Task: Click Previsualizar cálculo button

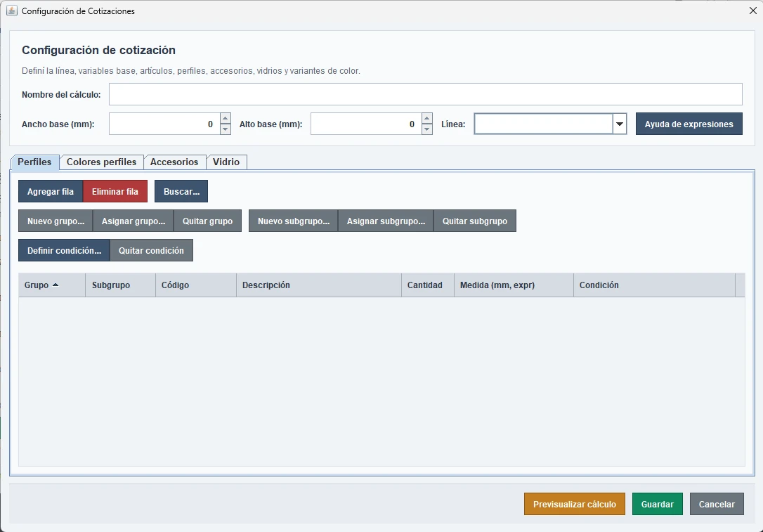Action: click(x=575, y=505)
